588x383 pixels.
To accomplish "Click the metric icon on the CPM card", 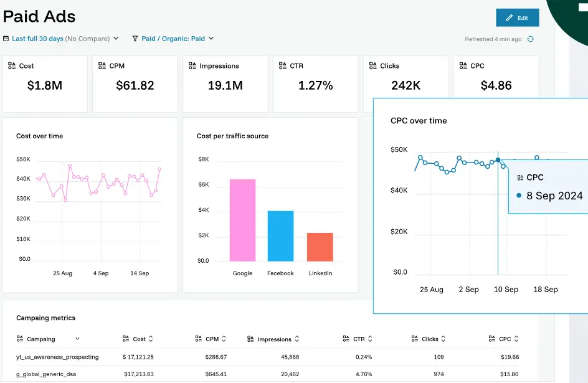I will pyautogui.click(x=102, y=66).
